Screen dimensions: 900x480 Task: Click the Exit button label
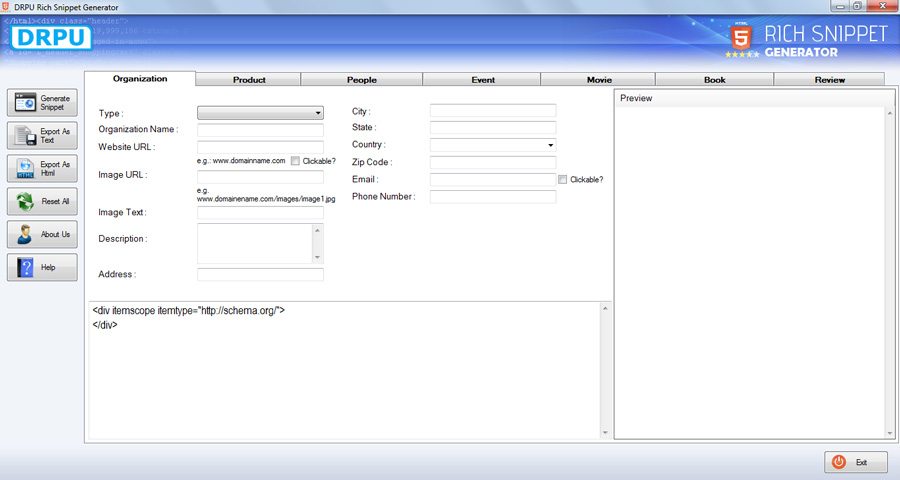[x=861, y=462]
